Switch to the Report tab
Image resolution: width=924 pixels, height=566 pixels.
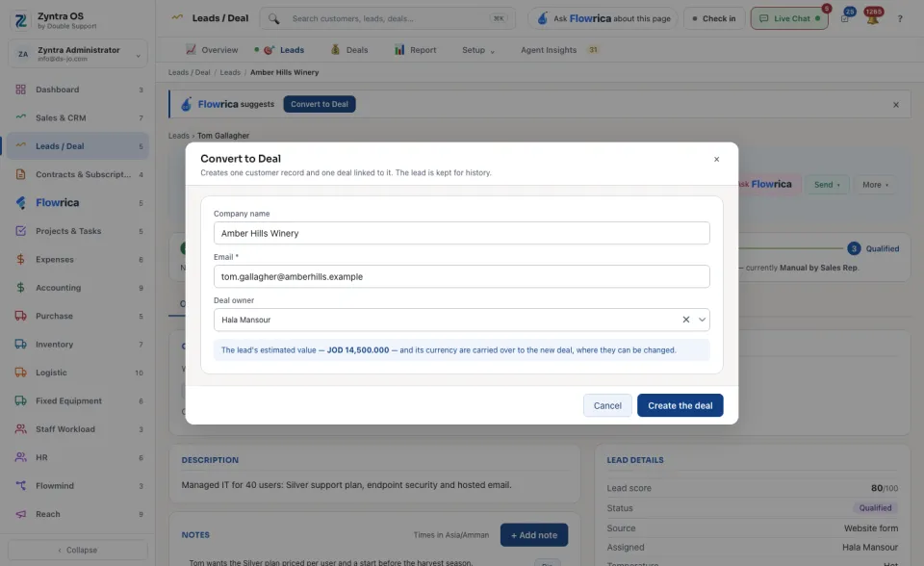[x=416, y=50]
